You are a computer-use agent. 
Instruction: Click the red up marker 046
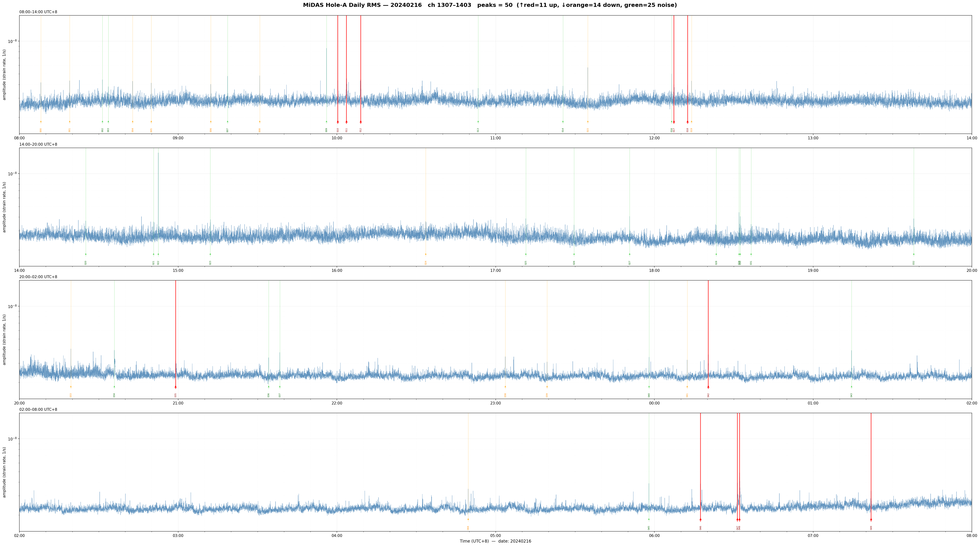(700, 519)
